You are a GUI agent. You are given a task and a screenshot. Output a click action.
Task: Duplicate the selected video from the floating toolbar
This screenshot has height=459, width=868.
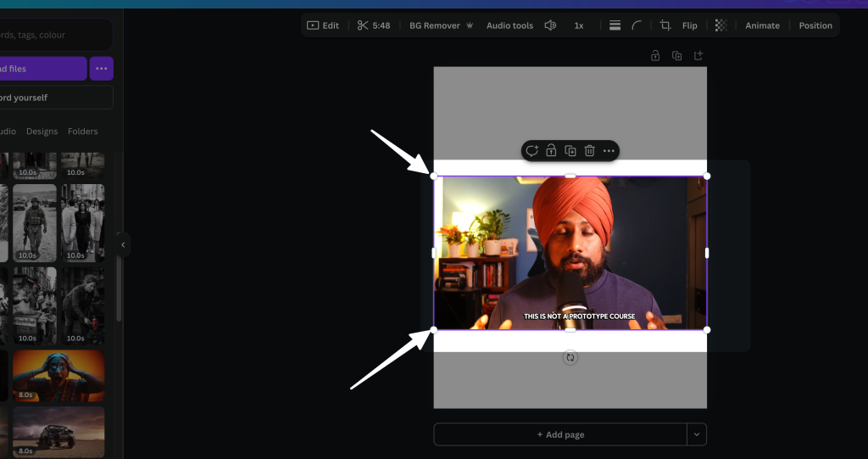click(570, 151)
